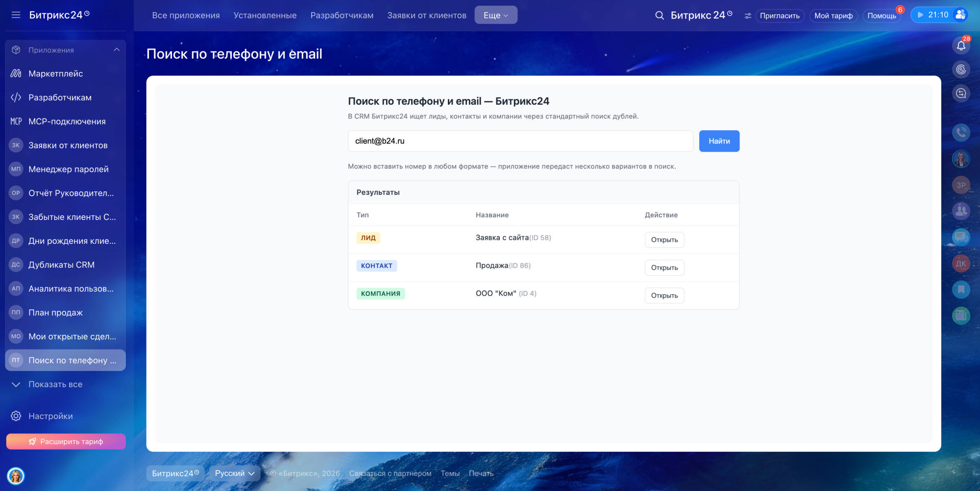This screenshot has height=491, width=980.
Task: Click the user profile avatar at bottom left
Action: 16,476
